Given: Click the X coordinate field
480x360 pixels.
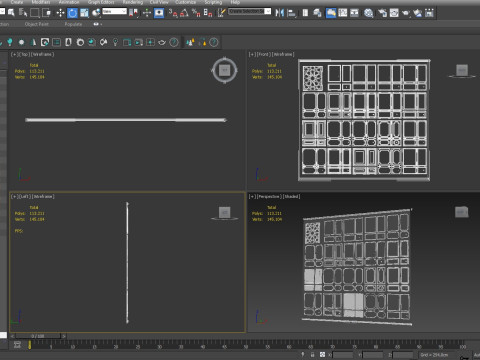Looking at the screenshot, I should tap(343, 355).
